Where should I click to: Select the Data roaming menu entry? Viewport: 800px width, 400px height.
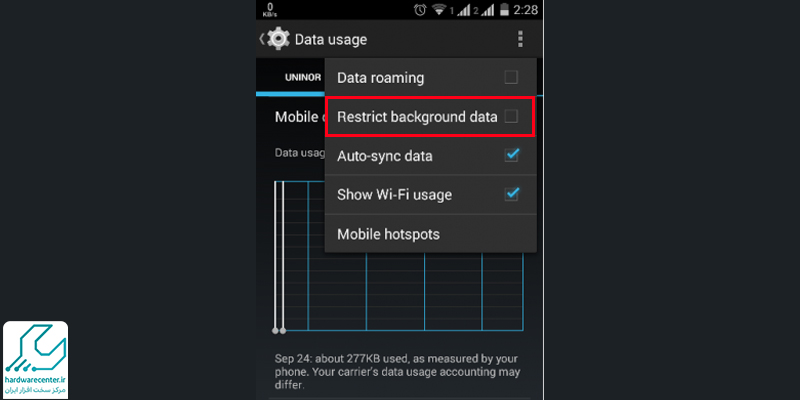[431, 78]
